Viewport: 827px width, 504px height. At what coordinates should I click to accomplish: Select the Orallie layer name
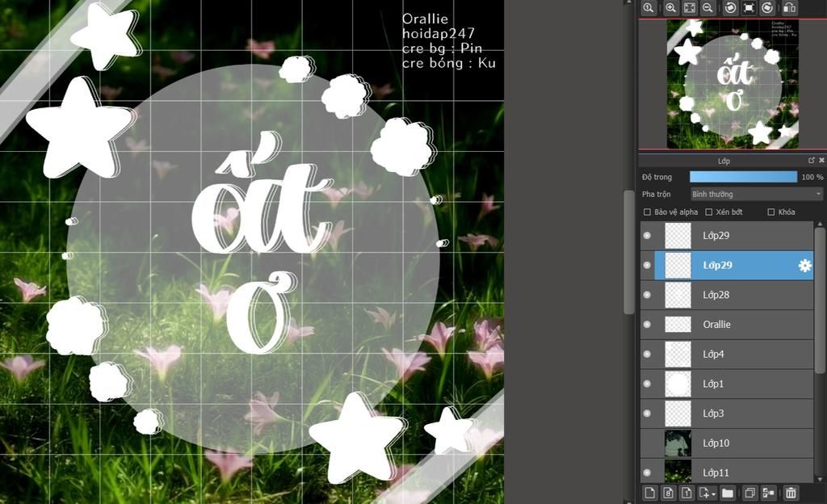coord(716,324)
